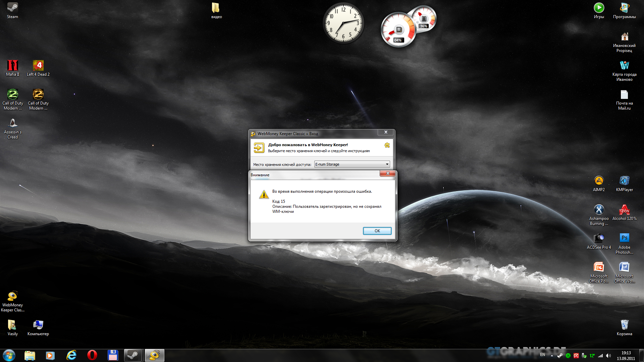Viewport: 644px width, 362px height.
Task: Close the Внимание error dialog
Action: click(x=387, y=173)
